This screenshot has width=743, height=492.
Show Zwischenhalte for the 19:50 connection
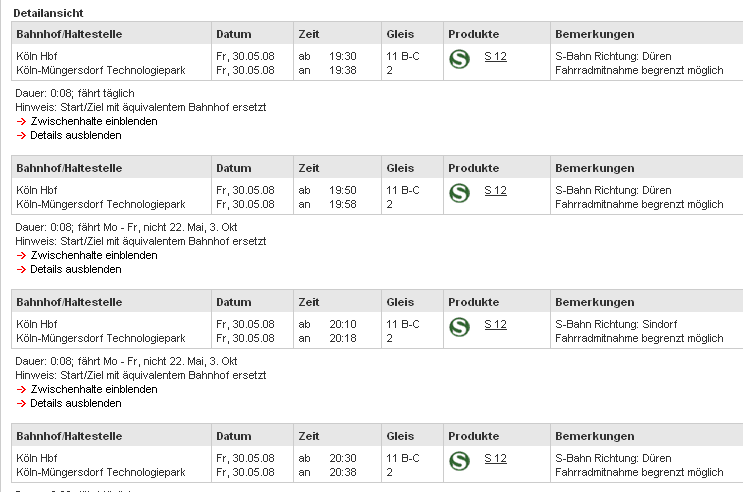(x=94, y=255)
